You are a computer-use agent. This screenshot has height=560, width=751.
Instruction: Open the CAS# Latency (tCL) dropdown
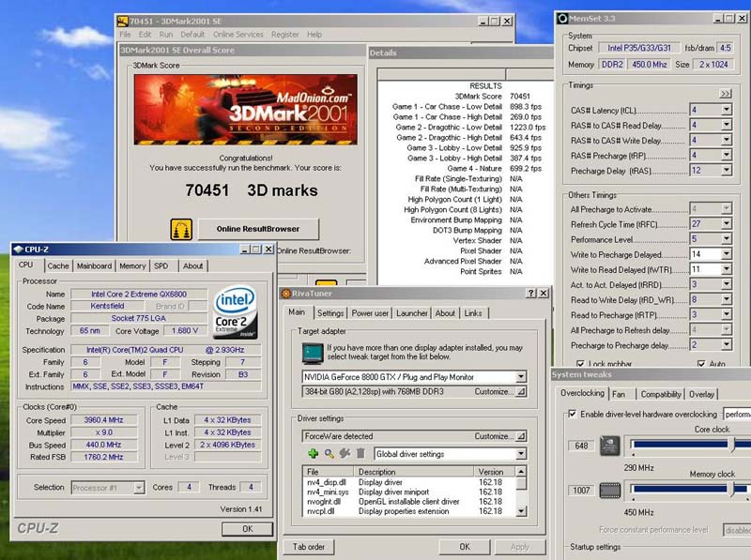coord(726,110)
